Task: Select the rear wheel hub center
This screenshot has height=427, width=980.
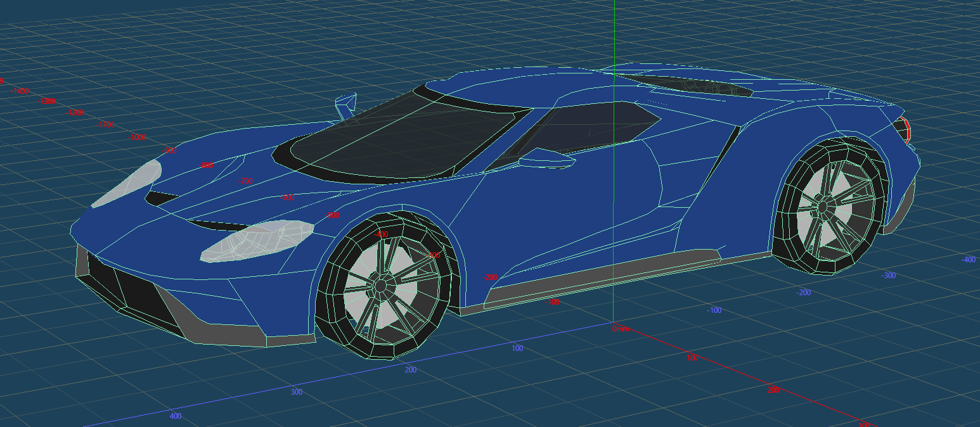Action: tap(823, 206)
